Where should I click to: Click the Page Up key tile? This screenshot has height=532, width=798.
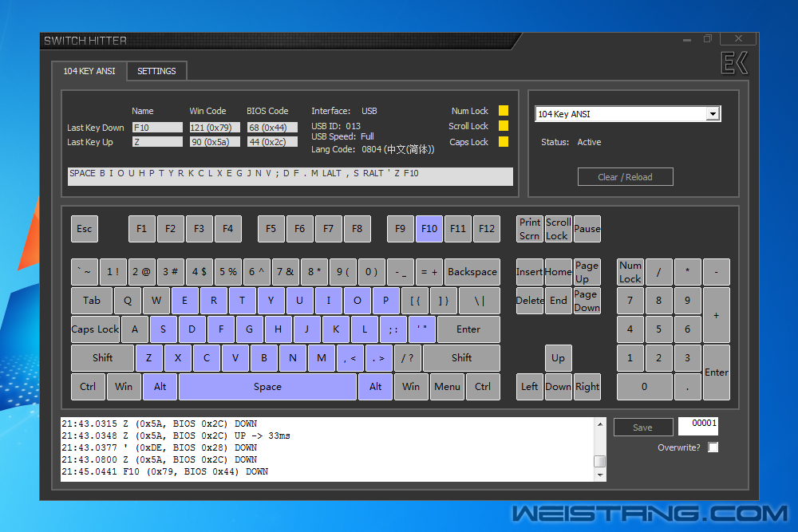click(587, 272)
